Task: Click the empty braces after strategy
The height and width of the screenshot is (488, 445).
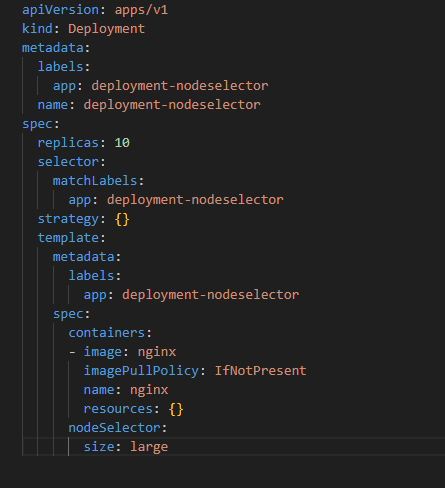Action: point(122,219)
